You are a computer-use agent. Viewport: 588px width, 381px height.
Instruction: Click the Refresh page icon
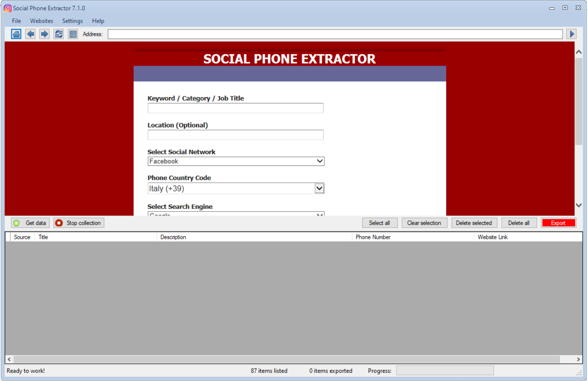(x=59, y=34)
